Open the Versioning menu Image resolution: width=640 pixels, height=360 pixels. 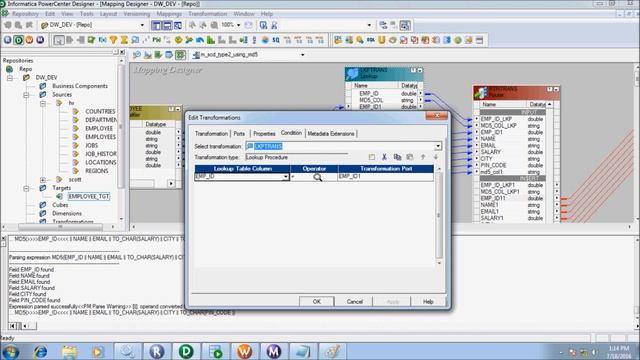(136, 14)
